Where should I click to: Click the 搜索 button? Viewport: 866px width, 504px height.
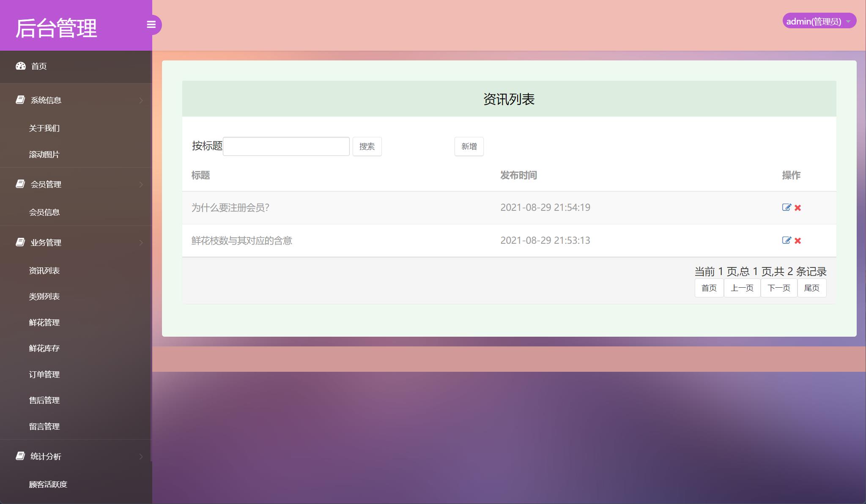coord(367,146)
